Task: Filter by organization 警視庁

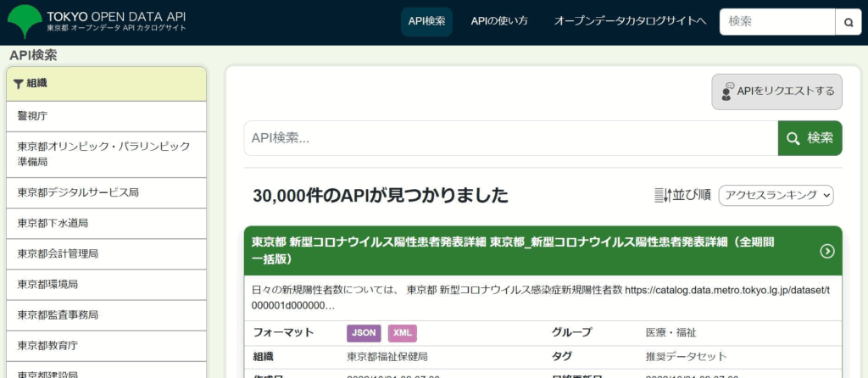Action: (106, 116)
